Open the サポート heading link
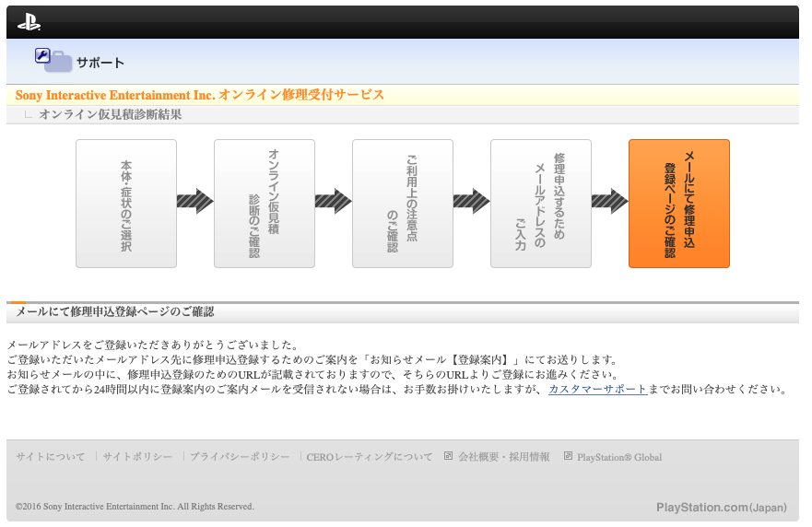The width and height of the screenshot is (812, 527). coord(100,64)
